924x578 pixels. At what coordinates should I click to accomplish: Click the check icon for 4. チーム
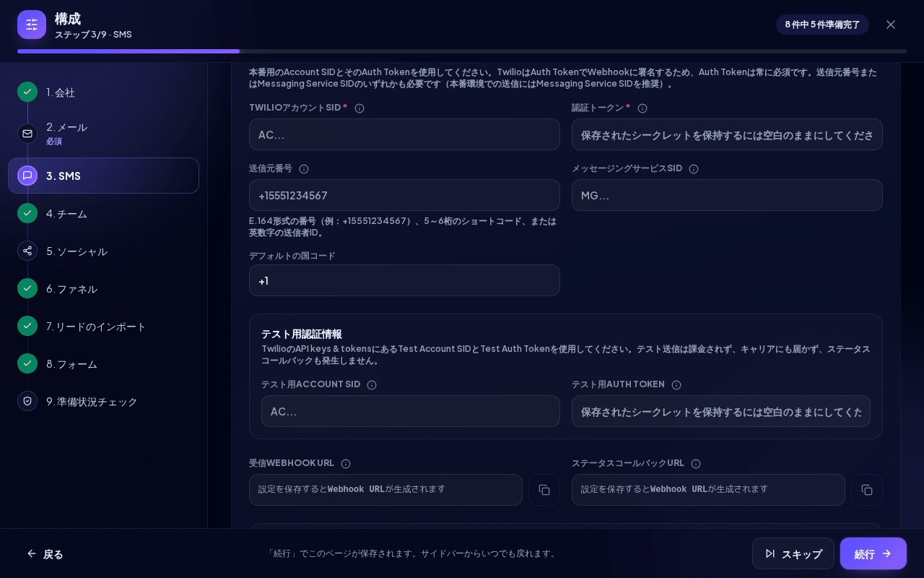click(x=27, y=213)
